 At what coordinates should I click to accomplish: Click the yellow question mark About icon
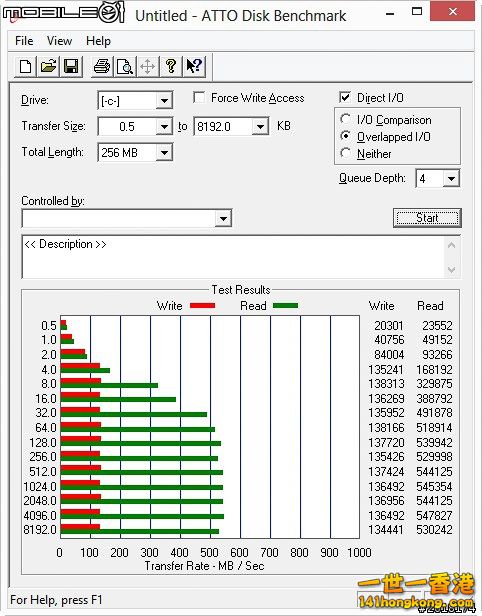click(x=170, y=66)
